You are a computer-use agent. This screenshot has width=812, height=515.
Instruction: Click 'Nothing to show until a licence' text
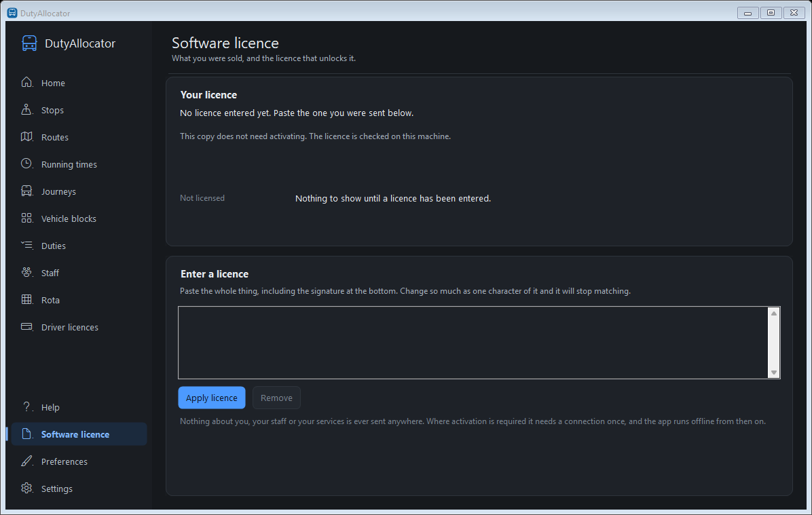(393, 198)
